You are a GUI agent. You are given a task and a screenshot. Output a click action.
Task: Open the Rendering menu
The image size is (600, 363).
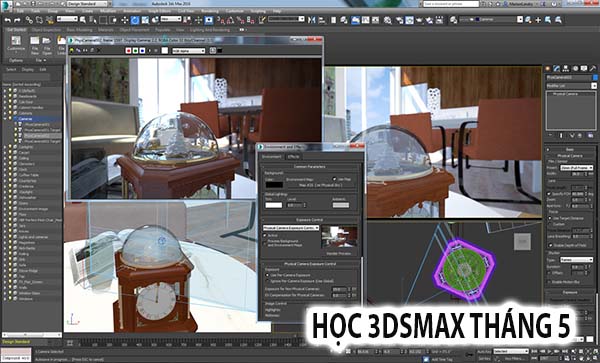(209, 11)
